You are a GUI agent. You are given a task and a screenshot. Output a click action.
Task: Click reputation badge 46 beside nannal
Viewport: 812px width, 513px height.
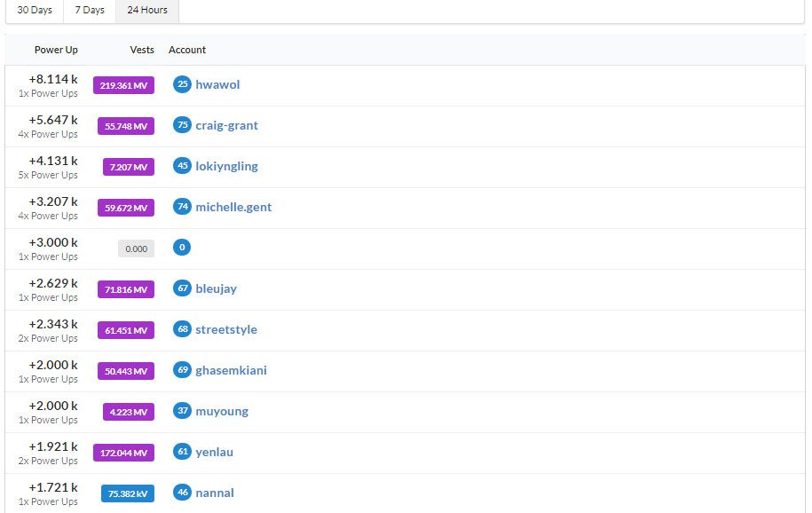(182, 493)
